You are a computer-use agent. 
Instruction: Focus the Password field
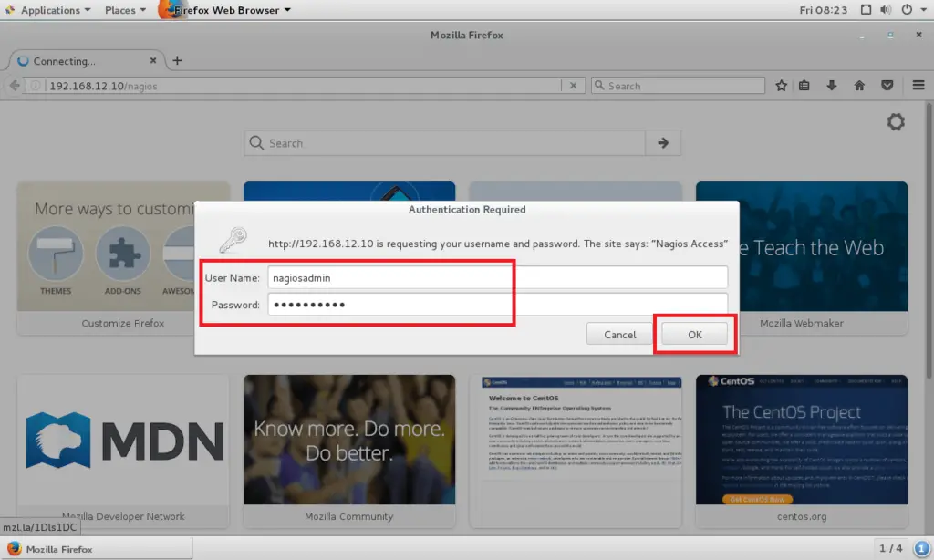497,305
